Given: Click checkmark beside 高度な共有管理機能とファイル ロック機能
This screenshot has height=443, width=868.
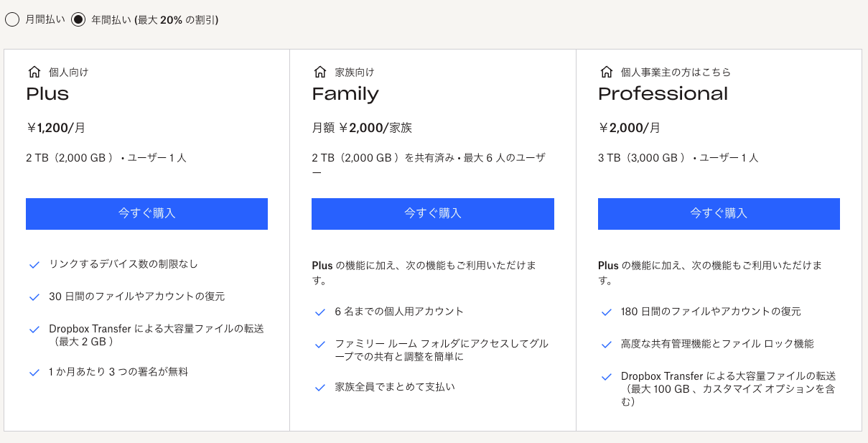Looking at the screenshot, I should [x=606, y=345].
